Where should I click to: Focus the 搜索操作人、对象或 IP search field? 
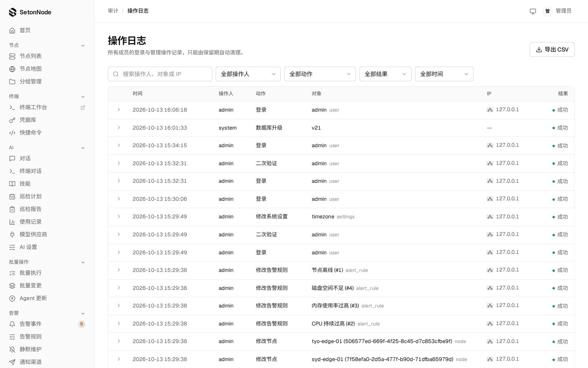click(x=160, y=74)
